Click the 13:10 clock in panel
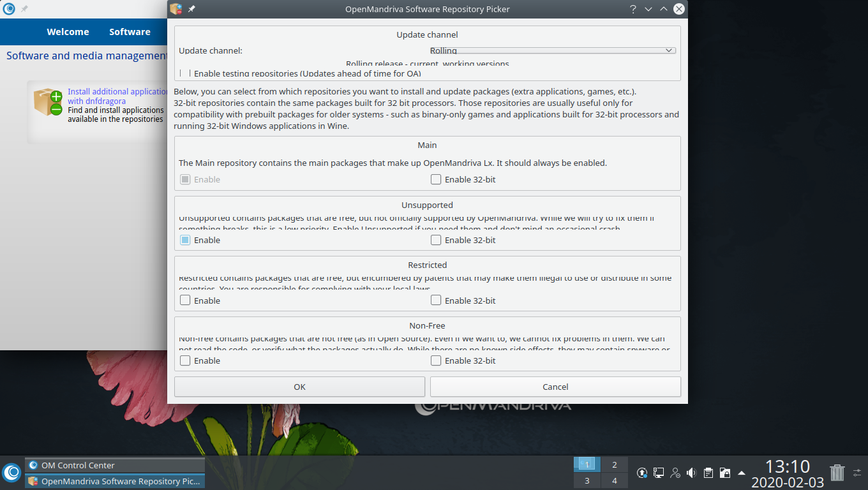Viewport: 868px width, 490px height. 787,466
